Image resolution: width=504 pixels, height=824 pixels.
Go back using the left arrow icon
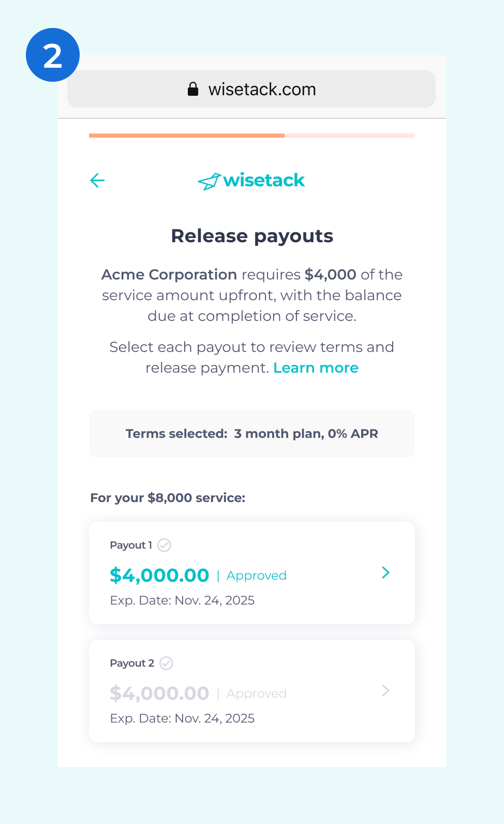click(x=97, y=180)
